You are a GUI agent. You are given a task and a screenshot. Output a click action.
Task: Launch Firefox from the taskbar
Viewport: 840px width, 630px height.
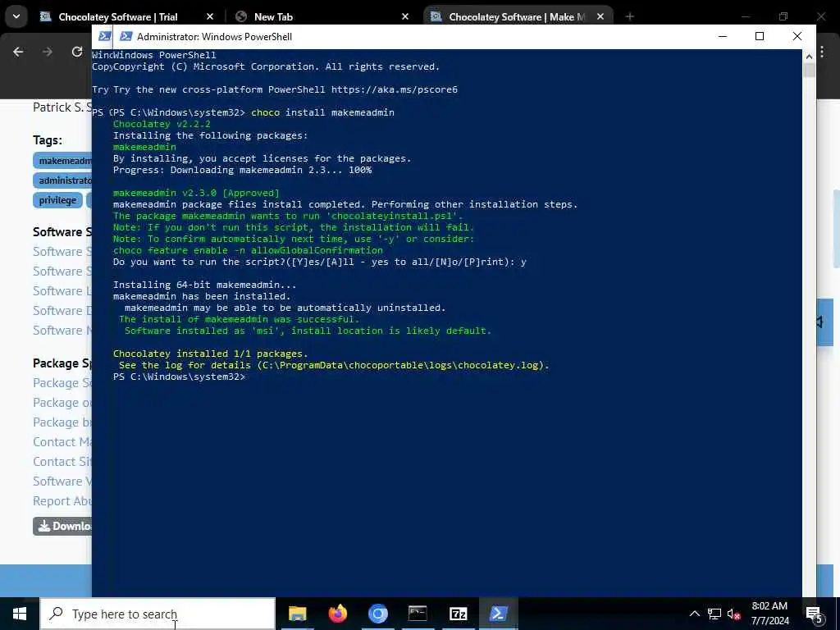(337, 614)
